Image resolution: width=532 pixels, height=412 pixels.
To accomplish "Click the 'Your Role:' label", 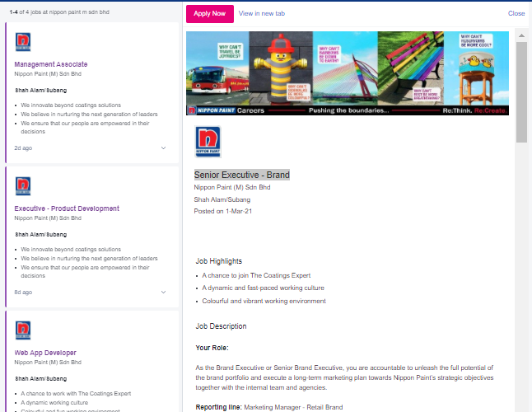I will 212,348.
